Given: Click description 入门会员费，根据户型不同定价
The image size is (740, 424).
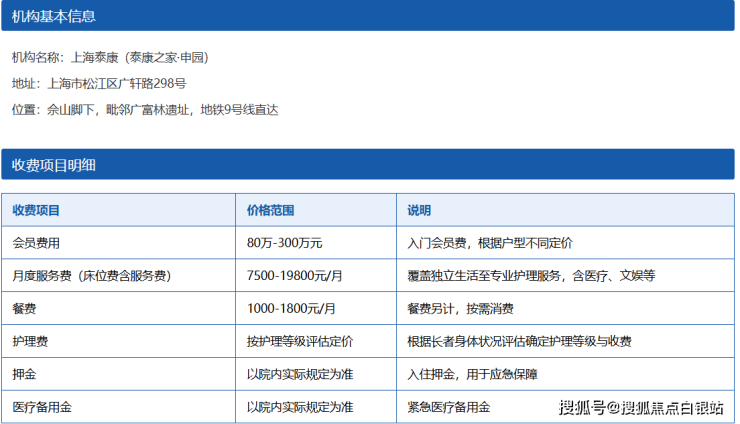Looking at the screenshot, I should tap(490, 243).
